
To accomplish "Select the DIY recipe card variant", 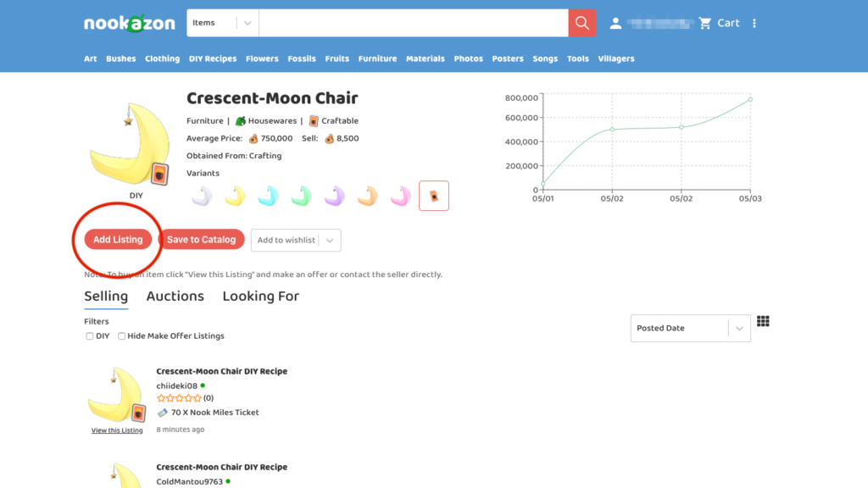I will pos(434,196).
